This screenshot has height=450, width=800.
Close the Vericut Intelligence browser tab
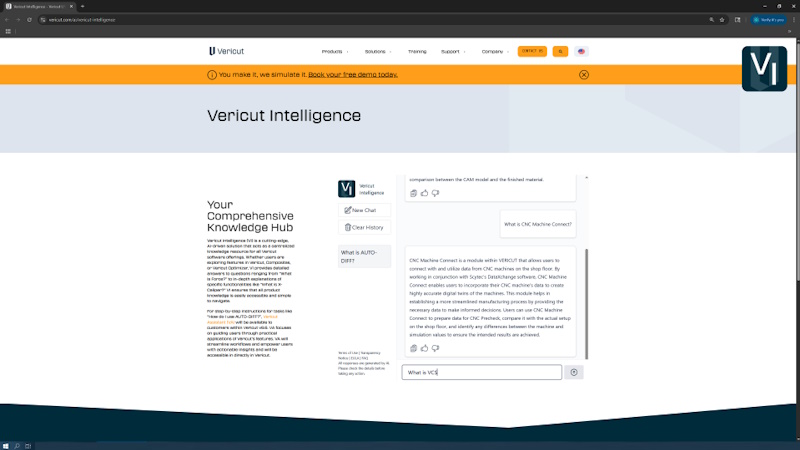coord(71,6)
